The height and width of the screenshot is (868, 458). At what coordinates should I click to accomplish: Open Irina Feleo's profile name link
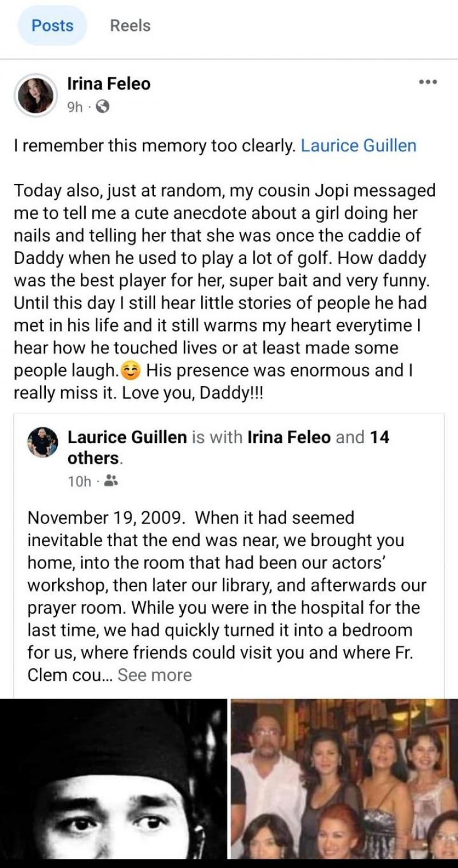tap(109, 84)
